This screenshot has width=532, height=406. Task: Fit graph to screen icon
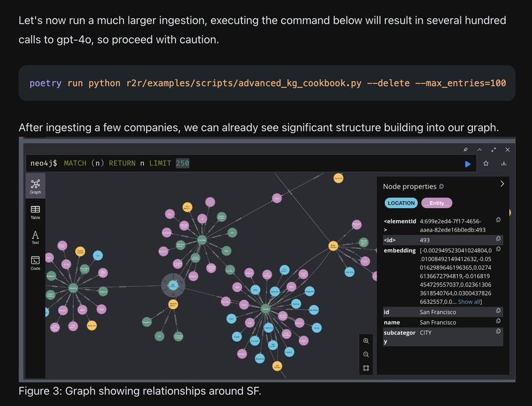pyautogui.click(x=366, y=368)
